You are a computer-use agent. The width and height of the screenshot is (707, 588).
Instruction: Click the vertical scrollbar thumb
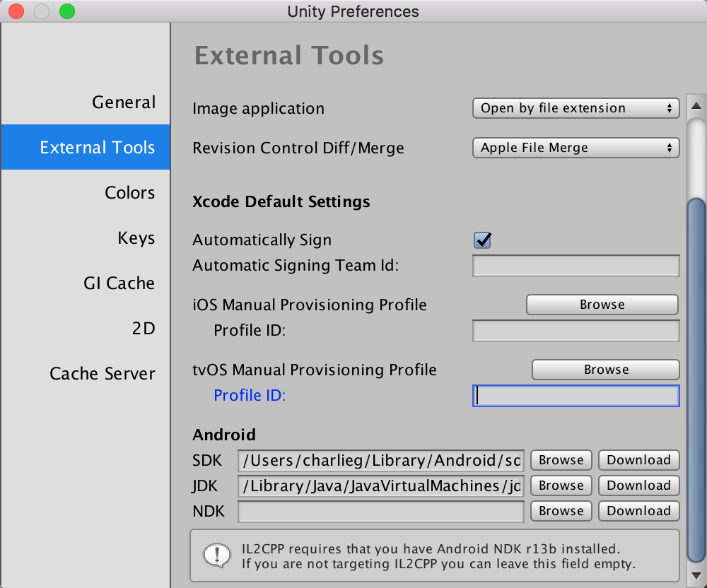[696, 381]
